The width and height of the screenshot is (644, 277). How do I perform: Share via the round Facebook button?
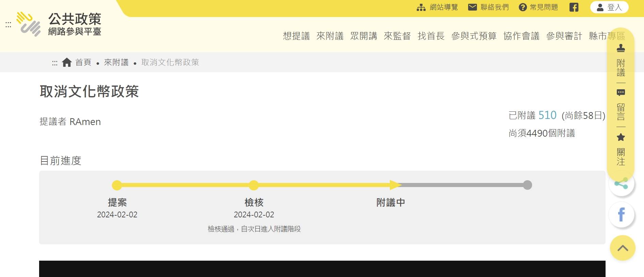click(x=621, y=215)
